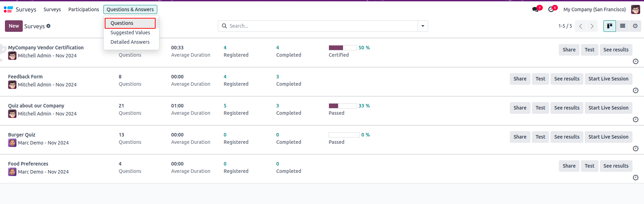Image resolution: width=644 pixels, height=204 pixels.
Task: Click the Mitchell Admin user avatar top-right
Action: point(635,9)
